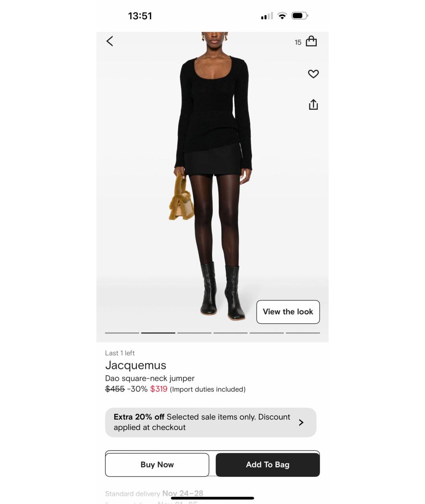Tap the cellular signal bars icon
Screen dimensions: 425x504
(x=267, y=16)
